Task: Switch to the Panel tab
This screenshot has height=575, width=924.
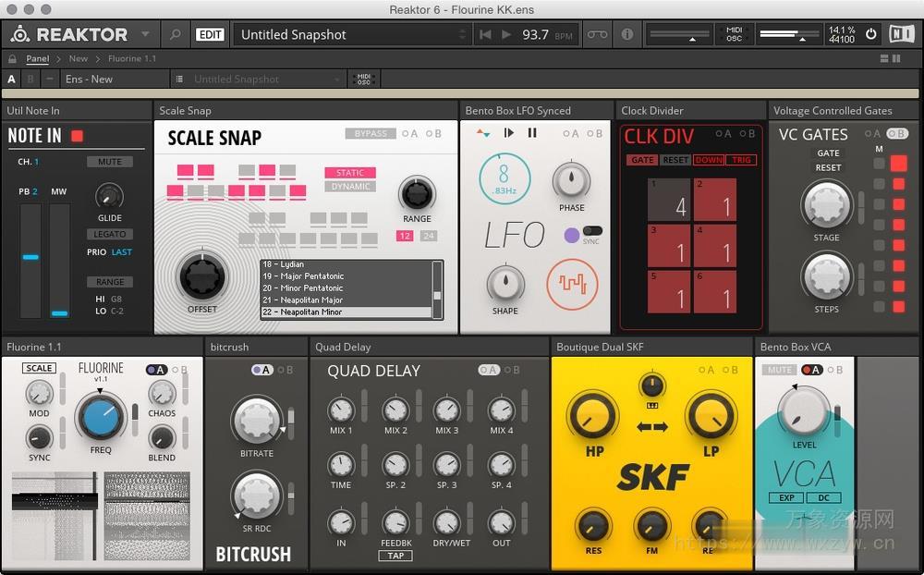Action: coord(37,58)
